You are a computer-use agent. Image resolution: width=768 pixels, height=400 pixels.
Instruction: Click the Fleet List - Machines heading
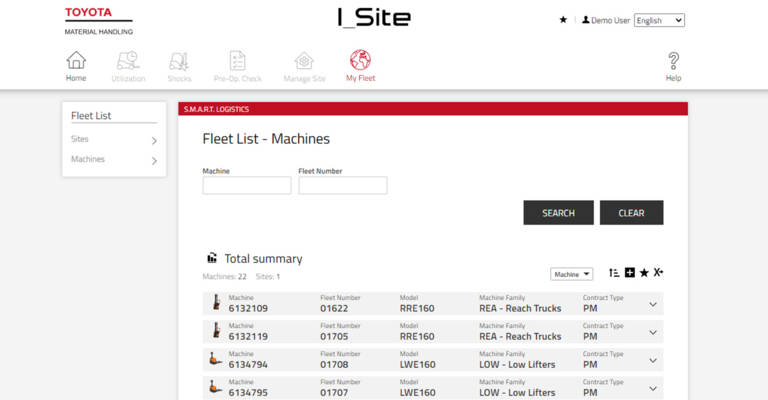pyautogui.click(x=266, y=139)
